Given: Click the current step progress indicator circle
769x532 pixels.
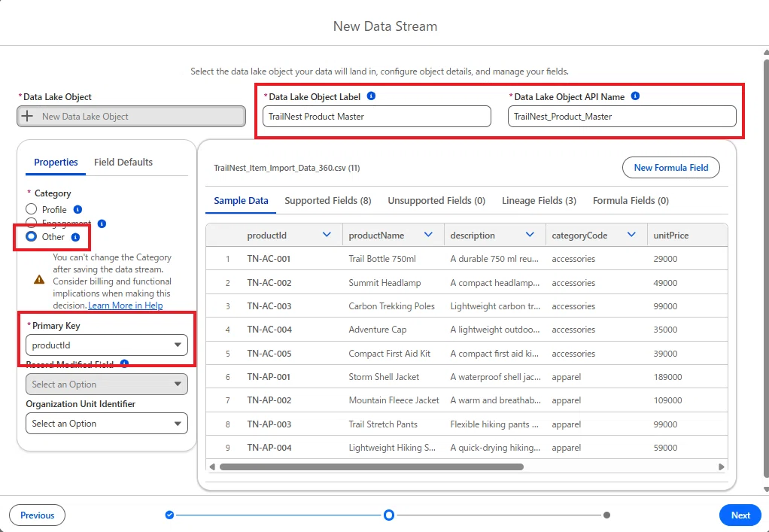Looking at the screenshot, I should (389, 515).
